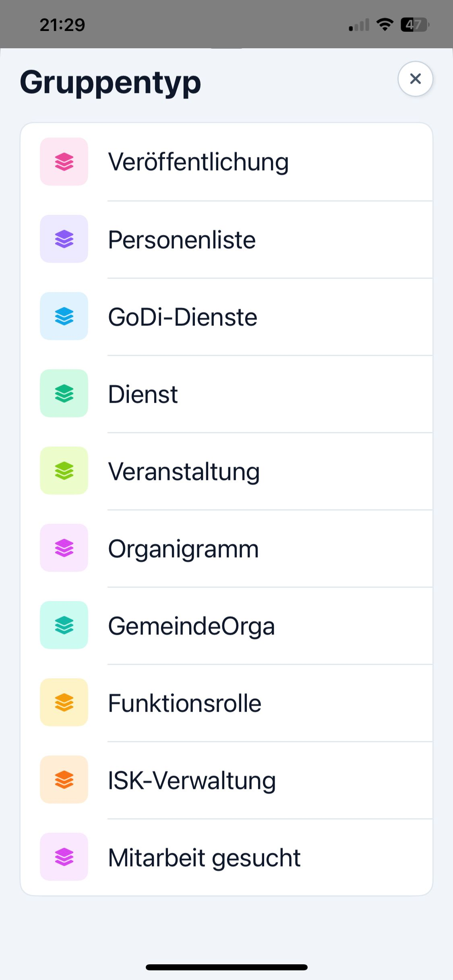
Task: Choose Personenliste from the list
Action: tap(182, 240)
